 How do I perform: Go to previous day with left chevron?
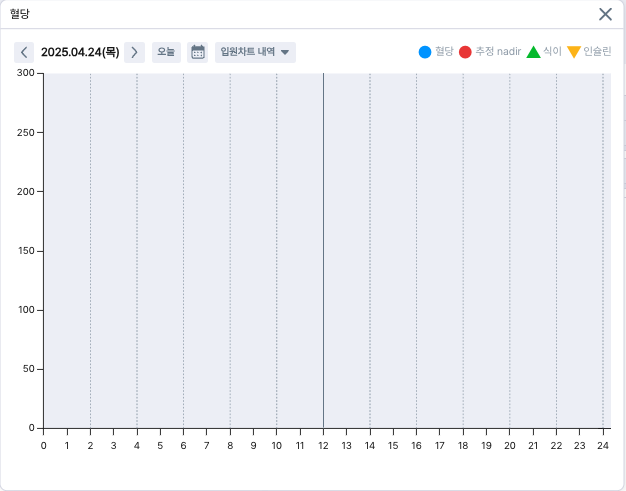click(x=25, y=52)
